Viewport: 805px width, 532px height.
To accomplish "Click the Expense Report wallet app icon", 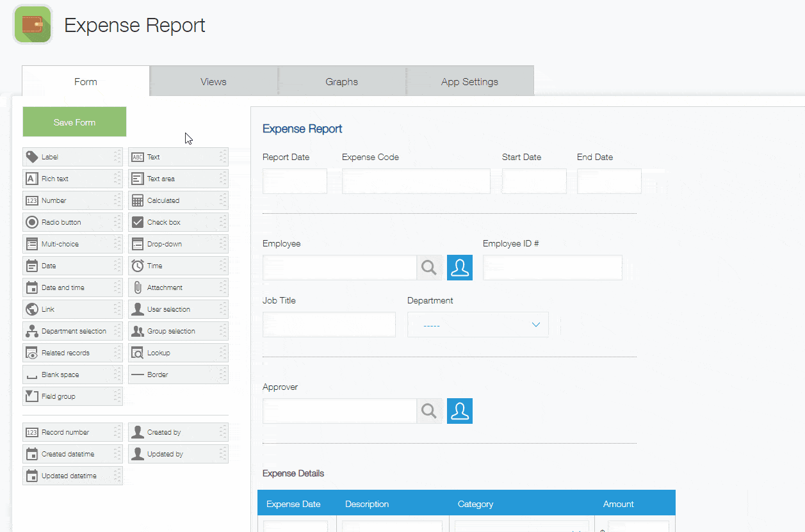I will coord(33,25).
